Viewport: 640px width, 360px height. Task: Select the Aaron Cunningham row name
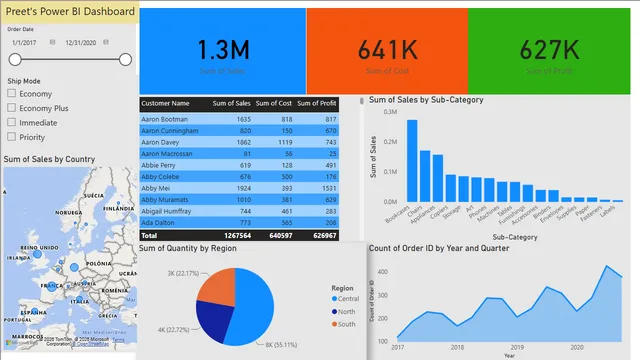click(170, 131)
